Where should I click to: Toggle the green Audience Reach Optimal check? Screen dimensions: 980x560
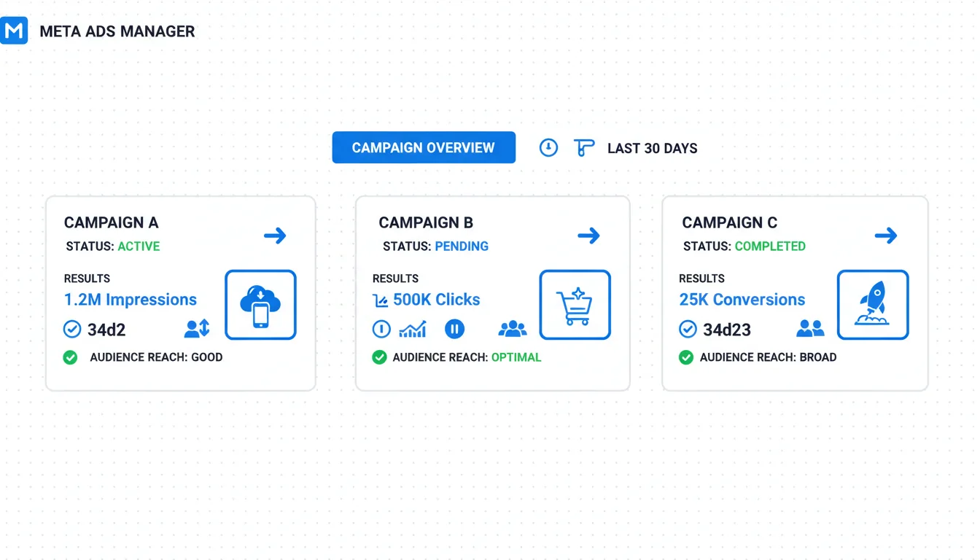tap(379, 357)
